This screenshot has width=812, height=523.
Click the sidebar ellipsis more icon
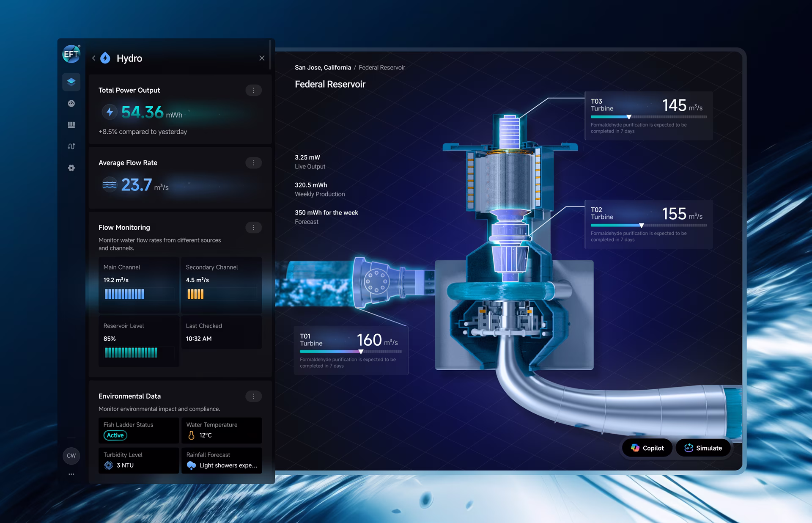71,474
